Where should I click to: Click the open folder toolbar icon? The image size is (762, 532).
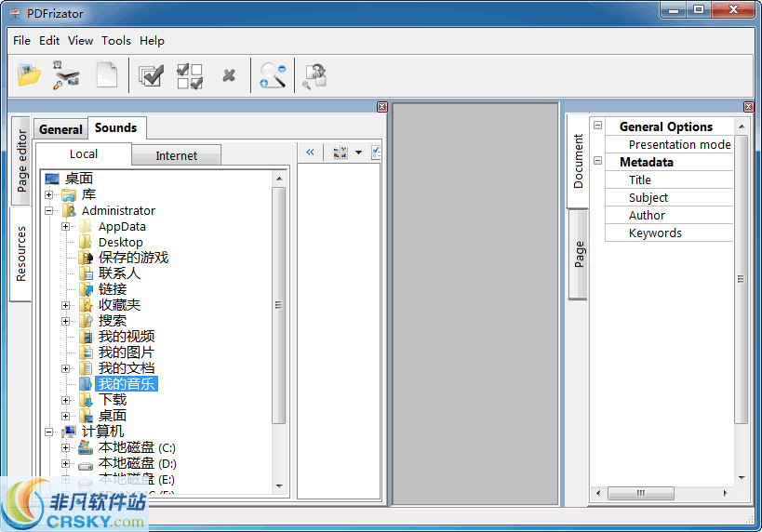click(30, 75)
